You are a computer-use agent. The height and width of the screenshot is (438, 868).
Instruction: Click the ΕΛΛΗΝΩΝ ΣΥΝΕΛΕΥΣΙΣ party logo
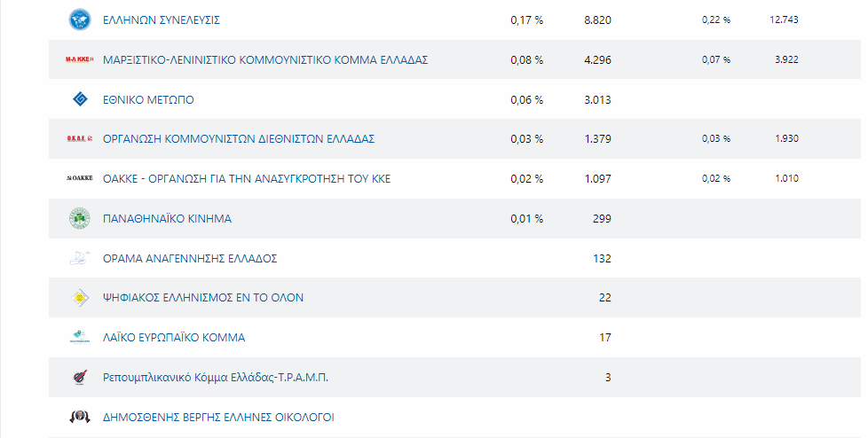tap(80, 20)
